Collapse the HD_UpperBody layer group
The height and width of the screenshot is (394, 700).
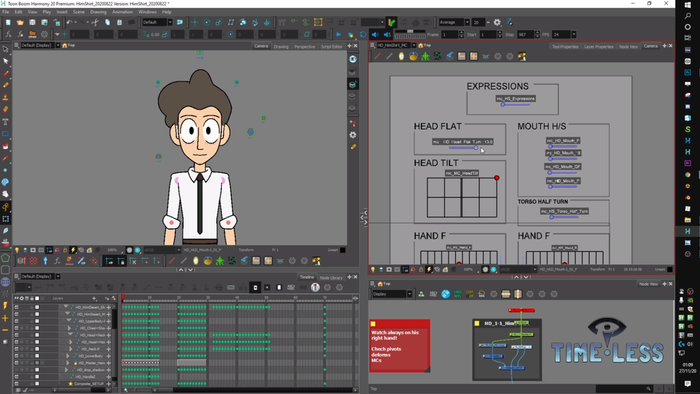(68, 321)
